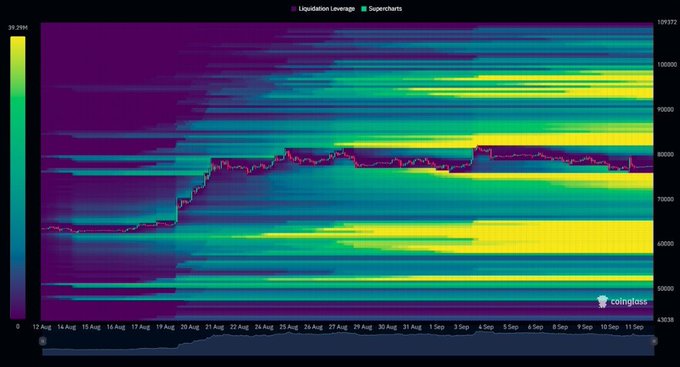Screen dimensions: 680x367
Task: Click the green Supercharts legend swatch
Action: pos(364,9)
